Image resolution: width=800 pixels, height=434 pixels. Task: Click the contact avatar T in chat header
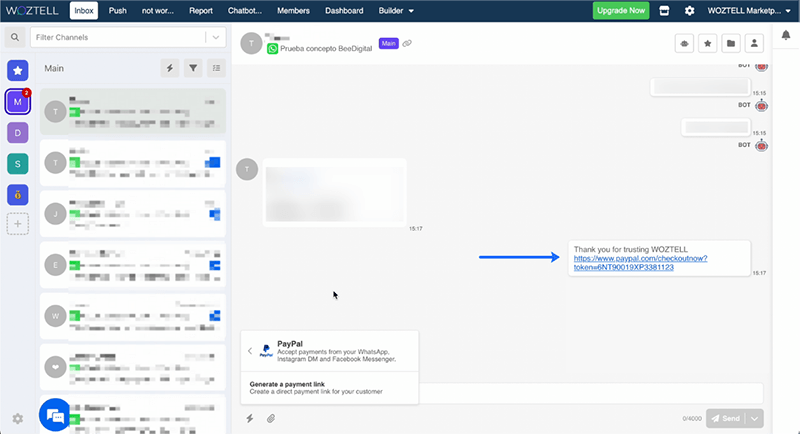point(251,43)
